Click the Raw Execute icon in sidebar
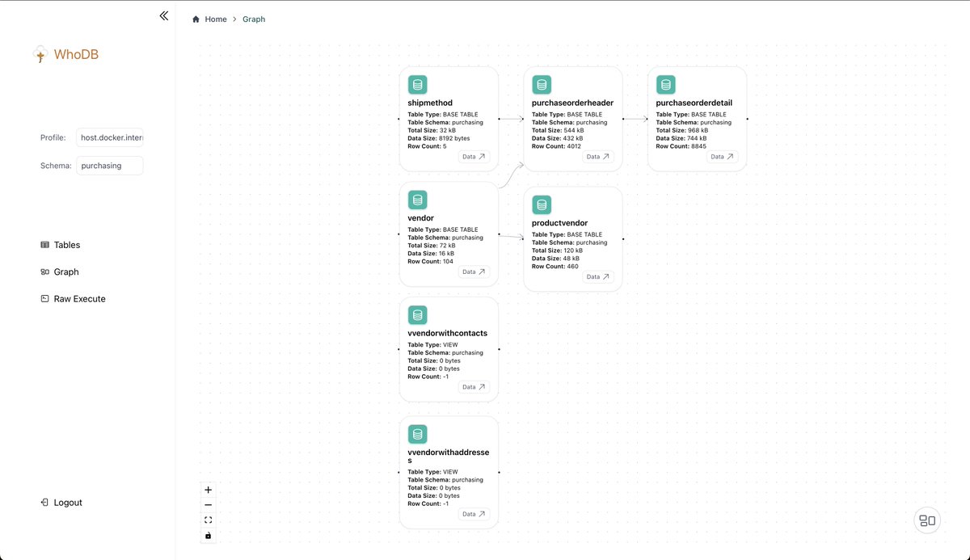Viewport: 970px width, 560px height. point(45,299)
